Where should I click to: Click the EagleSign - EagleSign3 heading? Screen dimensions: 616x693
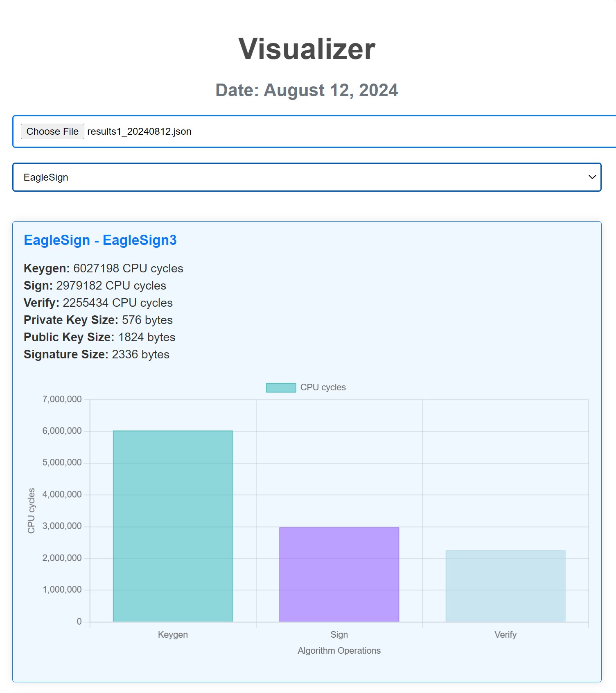[x=100, y=240]
